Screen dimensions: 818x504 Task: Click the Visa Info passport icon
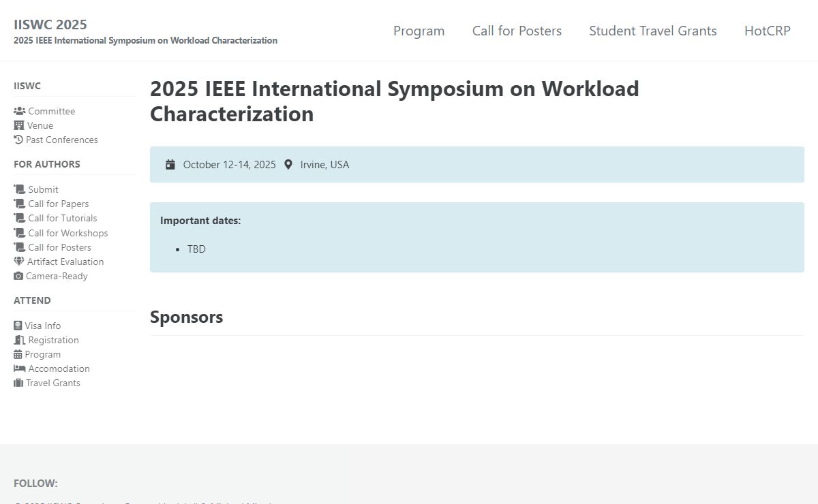click(x=18, y=326)
